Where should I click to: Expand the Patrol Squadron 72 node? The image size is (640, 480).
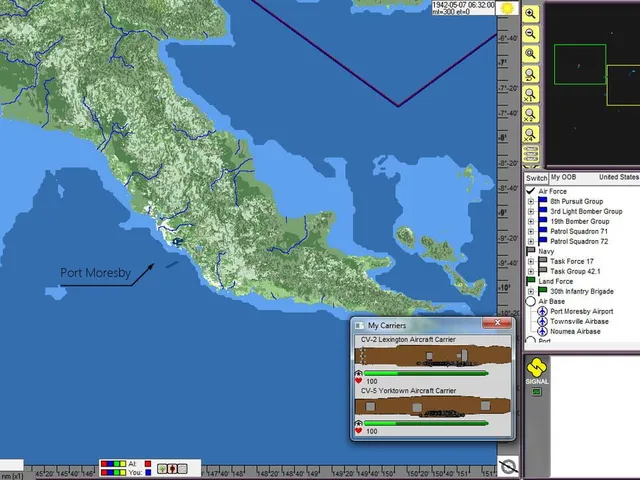click(x=531, y=241)
